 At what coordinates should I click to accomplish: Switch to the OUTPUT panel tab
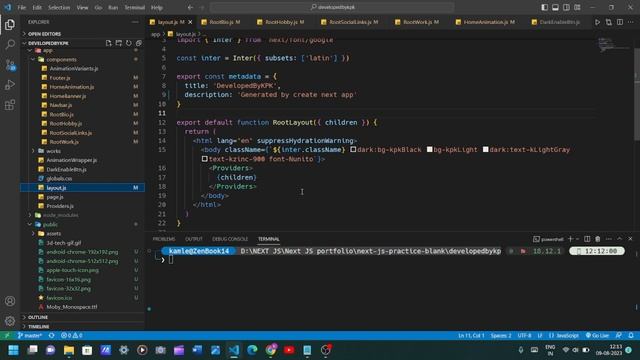point(194,239)
